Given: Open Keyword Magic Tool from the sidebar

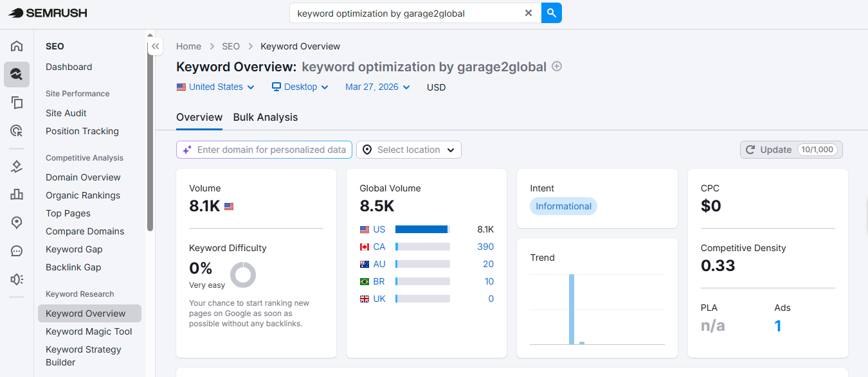Looking at the screenshot, I should pos(89,331).
